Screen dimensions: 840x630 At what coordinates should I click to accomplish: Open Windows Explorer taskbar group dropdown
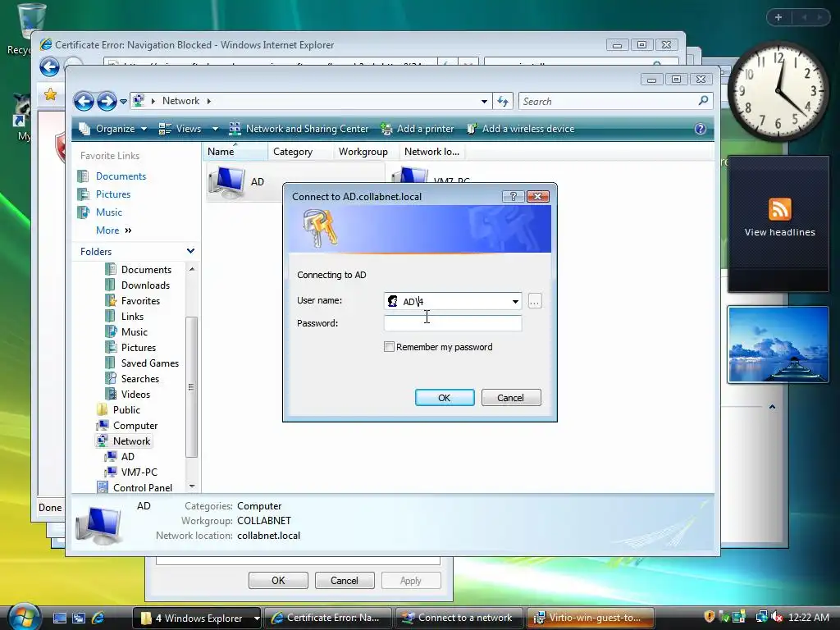point(257,619)
